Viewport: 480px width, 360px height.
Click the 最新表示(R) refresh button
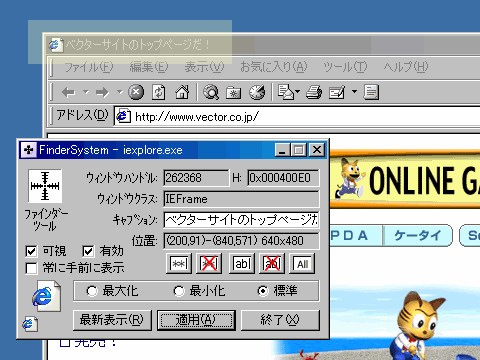click(x=112, y=320)
